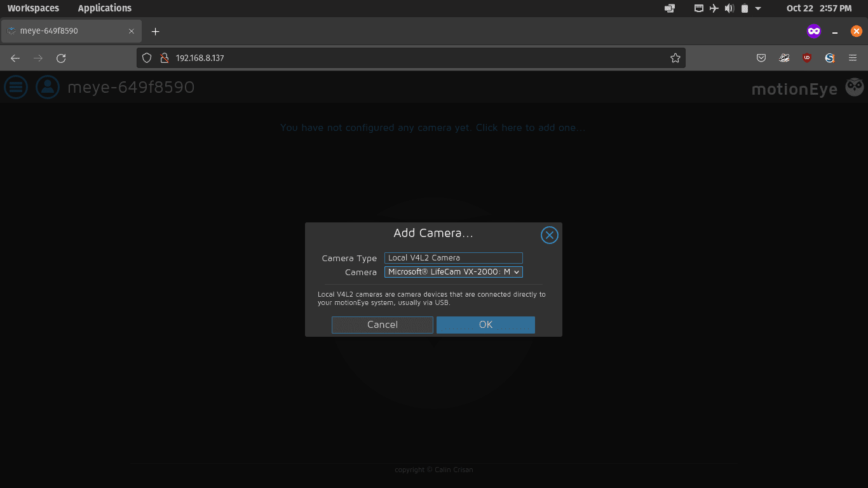This screenshot has width=868, height=488.
Task: Open the motionEye hamburger settings menu
Action: click(x=16, y=87)
